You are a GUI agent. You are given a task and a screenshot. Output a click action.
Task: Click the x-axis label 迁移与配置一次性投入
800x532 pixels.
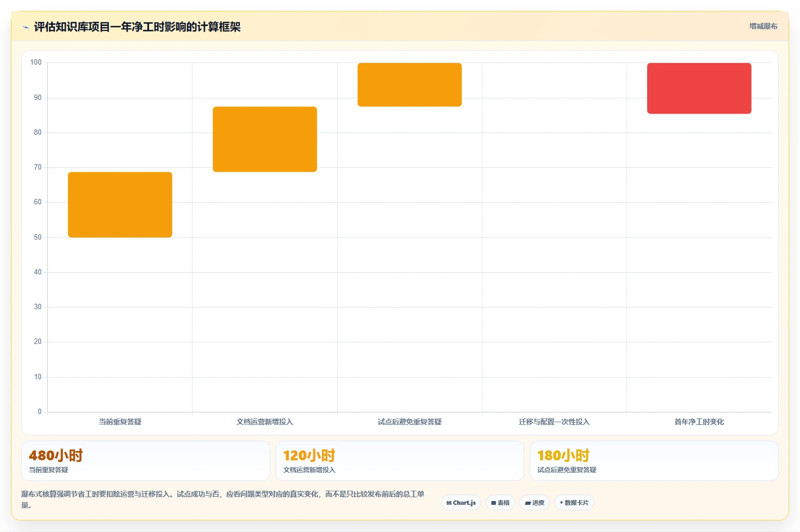(x=554, y=422)
